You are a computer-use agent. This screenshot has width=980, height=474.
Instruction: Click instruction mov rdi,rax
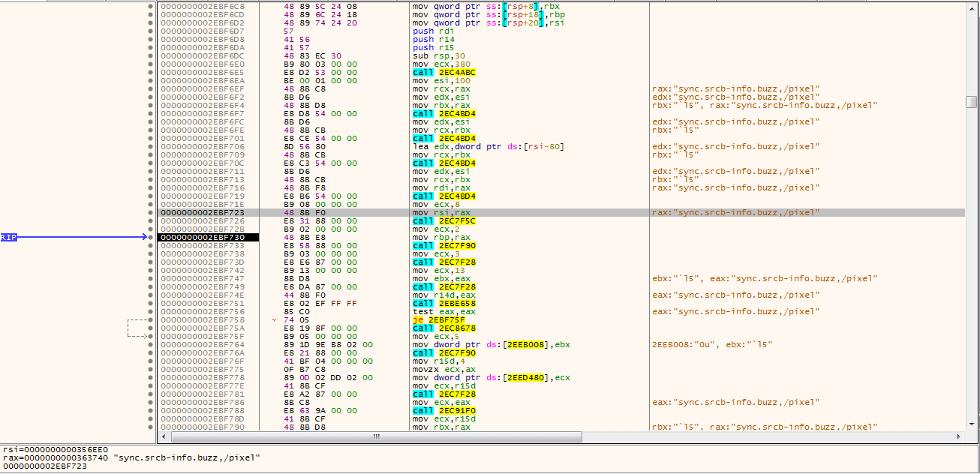(440, 187)
